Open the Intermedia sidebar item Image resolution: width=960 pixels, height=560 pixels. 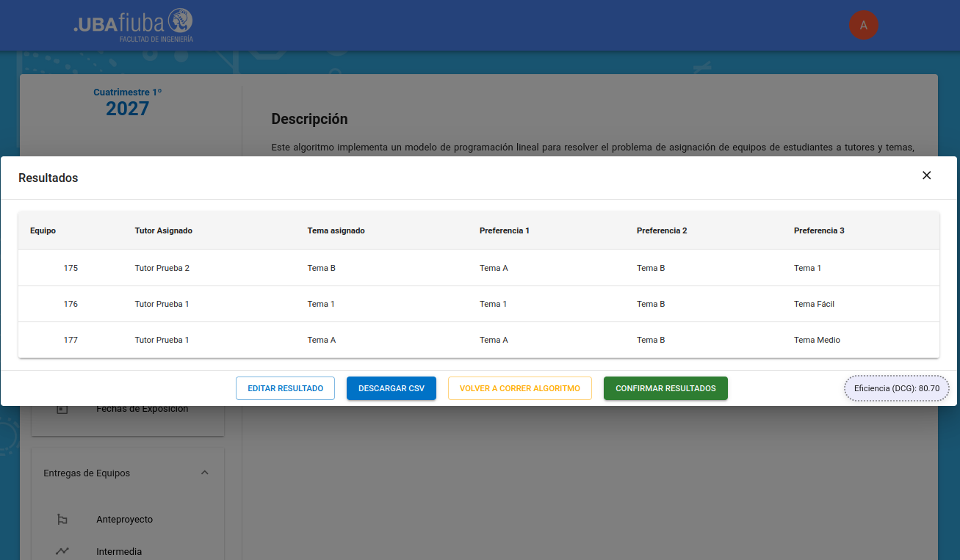119,551
